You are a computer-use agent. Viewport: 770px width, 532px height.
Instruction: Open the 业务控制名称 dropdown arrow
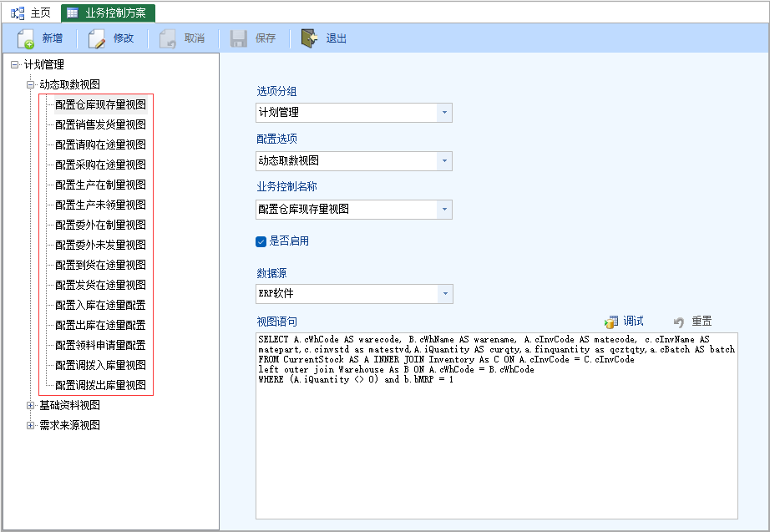tap(444, 210)
